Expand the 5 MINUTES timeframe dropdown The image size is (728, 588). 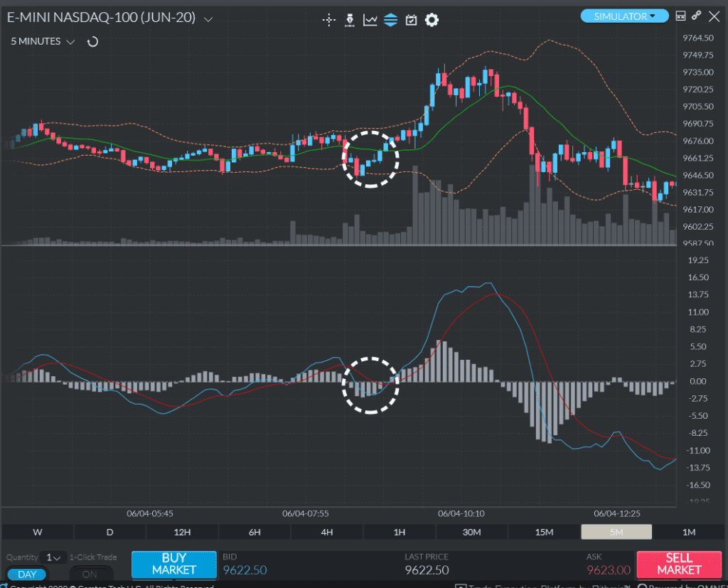(70, 41)
